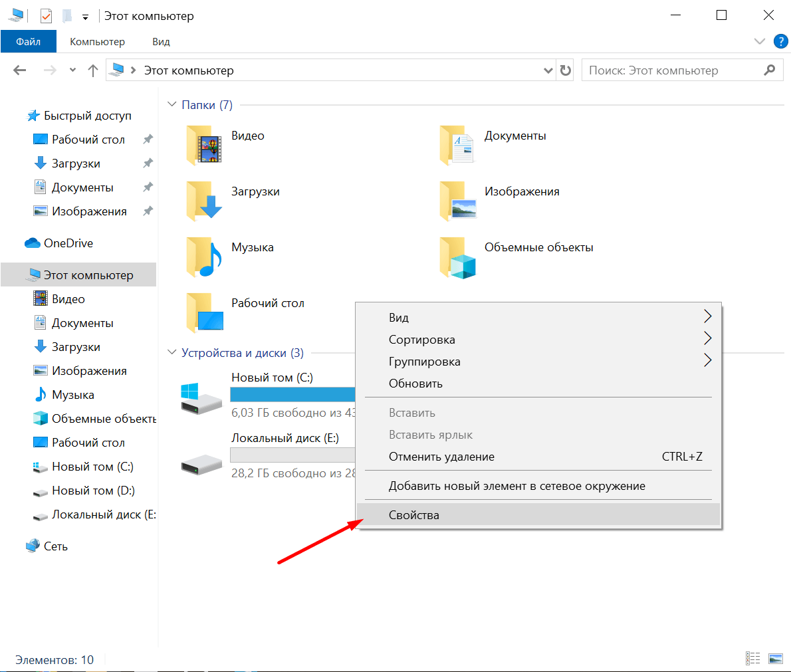Open Customize Quick Access Toolbar dropdown

pos(85,17)
